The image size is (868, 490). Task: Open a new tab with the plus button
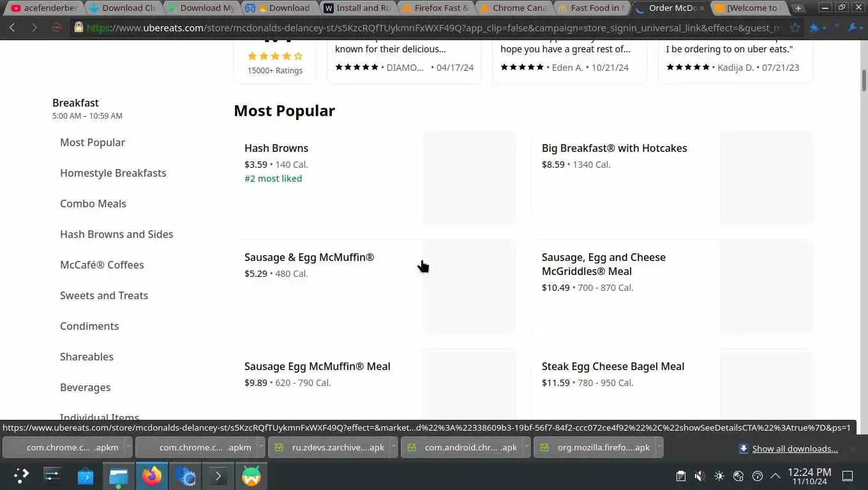(x=798, y=8)
